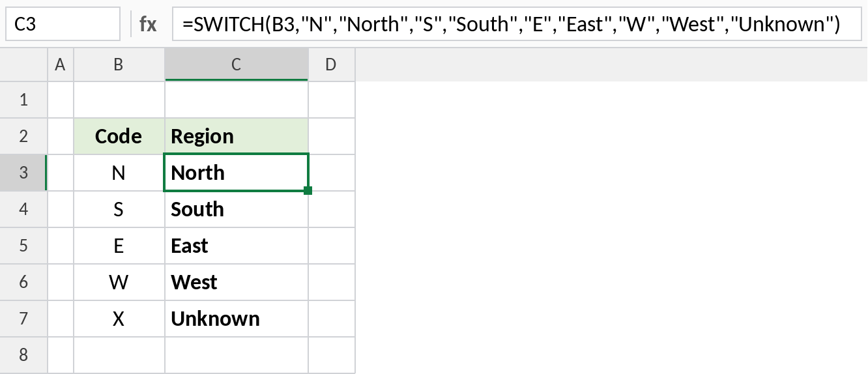The height and width of the screenshot is (374, 868).
Task: Select column B header
Action: (x=119, y=65)
